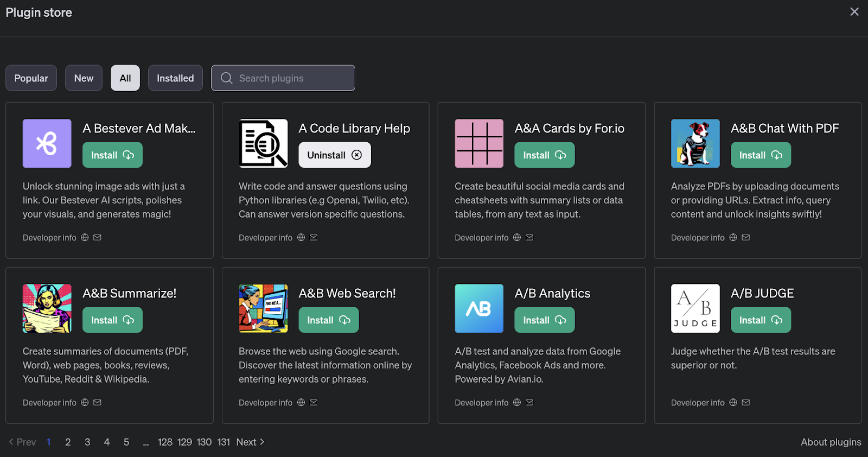Viewport: 868px width, 457px height.
Task: Show the Installed plugins tab
Action: [175, 78]
